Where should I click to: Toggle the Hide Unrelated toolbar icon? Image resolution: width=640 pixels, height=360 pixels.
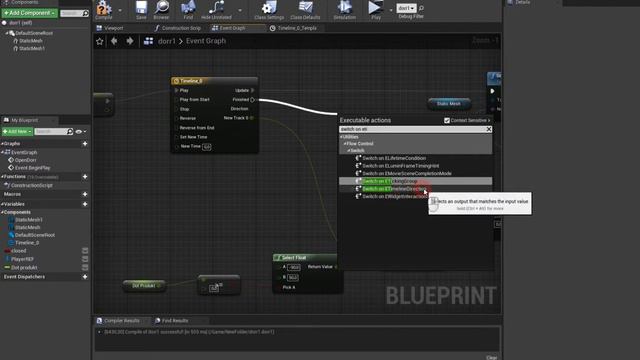point(216,8)
